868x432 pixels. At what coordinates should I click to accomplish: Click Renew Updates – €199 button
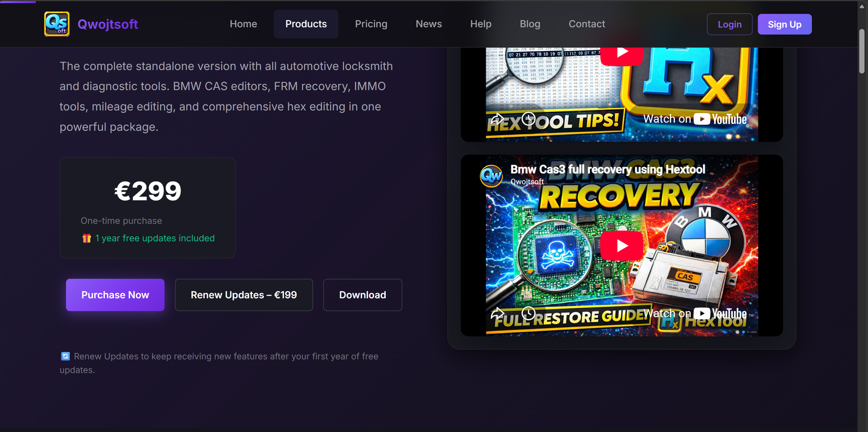244,295
